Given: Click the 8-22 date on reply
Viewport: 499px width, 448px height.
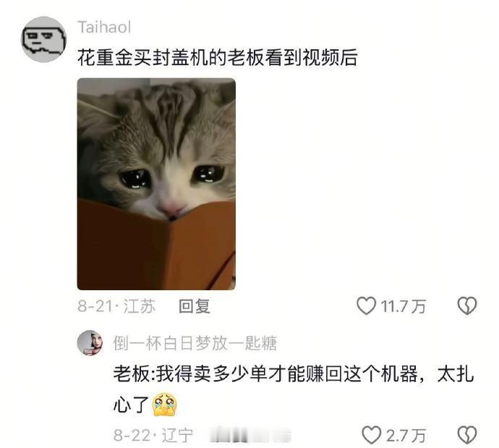Looking at the screenshot, I should 132,435.
